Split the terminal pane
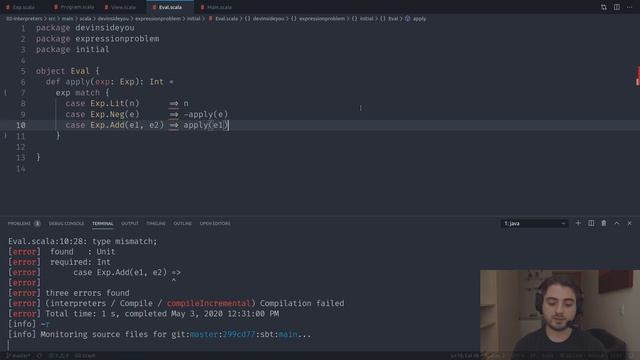Screen dimensions: 640x360 coord(591,223)
